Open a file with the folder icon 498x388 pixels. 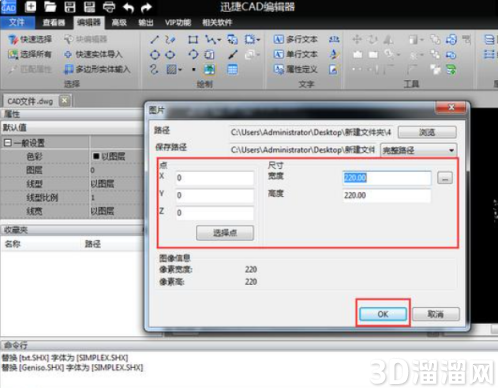pos(50,6)
